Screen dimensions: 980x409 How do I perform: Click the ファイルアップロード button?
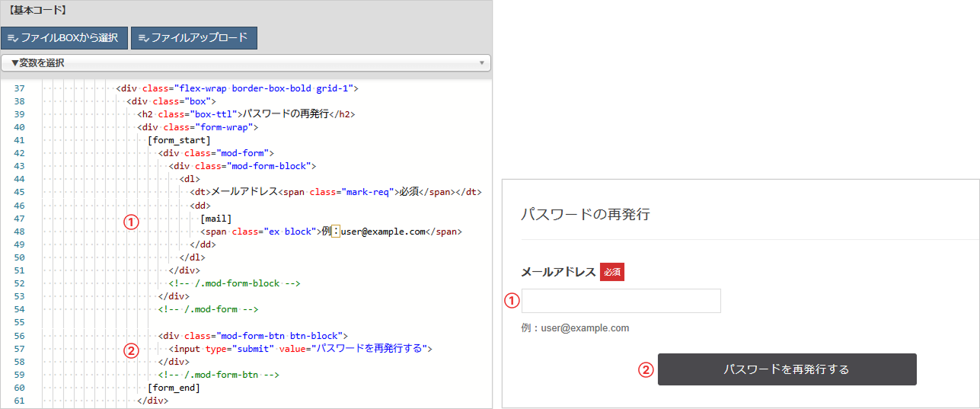[194, 37]
